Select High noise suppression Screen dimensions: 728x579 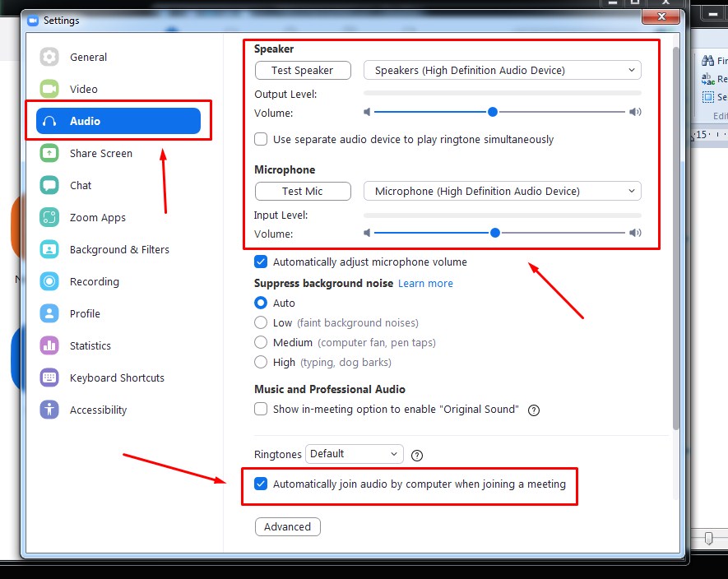click(261, 362)
